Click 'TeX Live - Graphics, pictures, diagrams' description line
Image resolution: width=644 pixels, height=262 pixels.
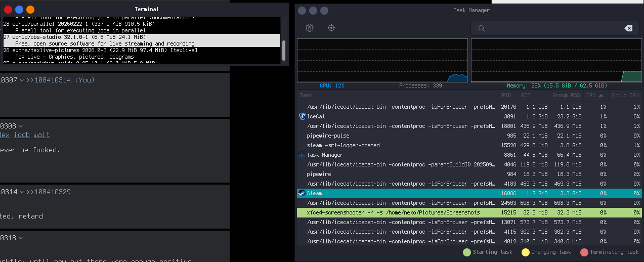pyautogui.click(x=74, y=57)
